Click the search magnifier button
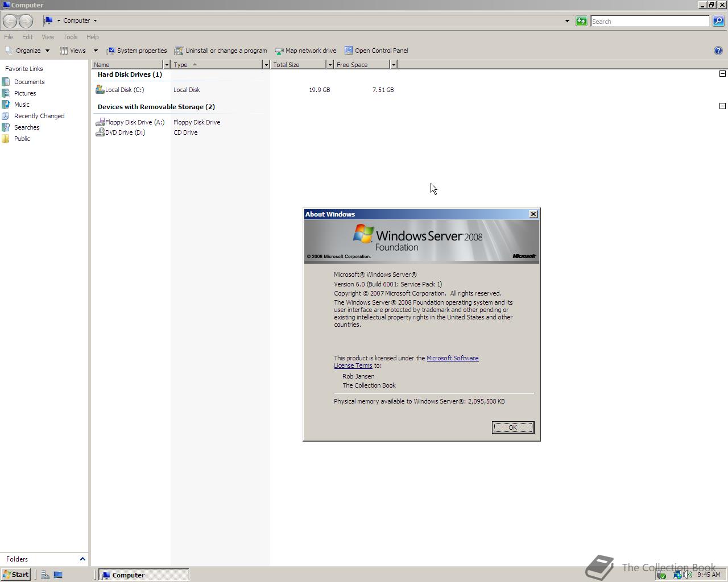The width and height of the screenshot is (728, 582). tap(718, 21)
